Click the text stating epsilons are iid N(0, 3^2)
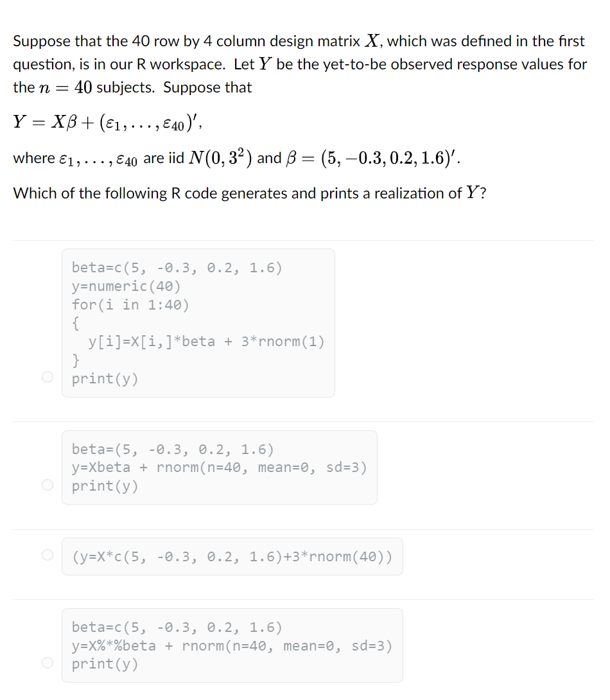The height and width of the screenshot is (700, 610). coord(237,157)
